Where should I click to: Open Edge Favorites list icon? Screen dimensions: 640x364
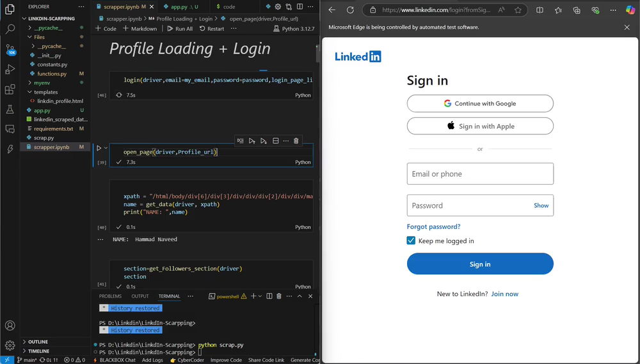pyautogui.click(x=558, y=10)
